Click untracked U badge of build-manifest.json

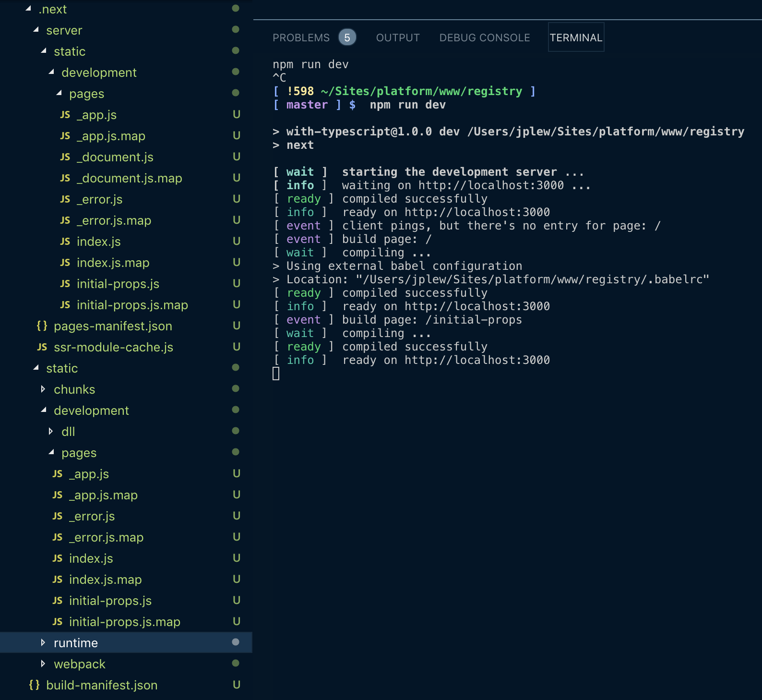coord(237,685)
